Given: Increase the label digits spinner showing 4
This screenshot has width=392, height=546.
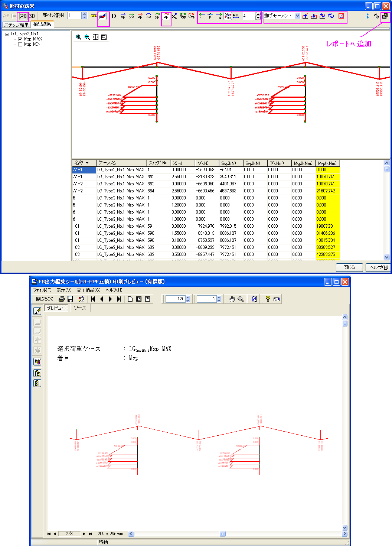Looking at the screenshot, I should pyautogui.click(x=258, y=14).
